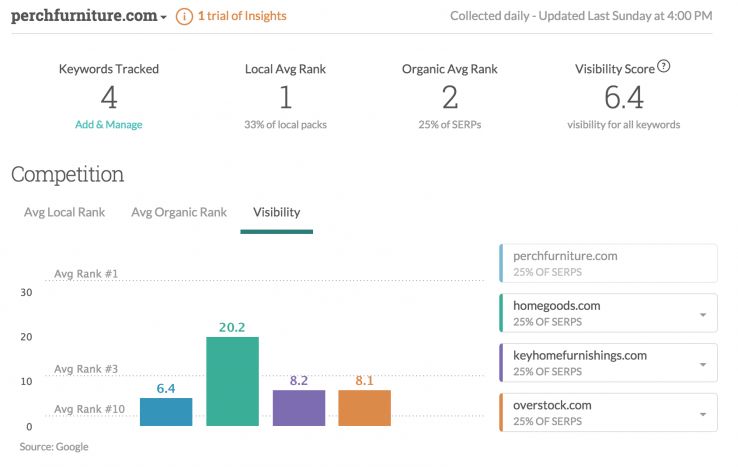The image size is (738, 467).
Task: Click the Visibility Score value 6.4
Action: coord(624,97)
